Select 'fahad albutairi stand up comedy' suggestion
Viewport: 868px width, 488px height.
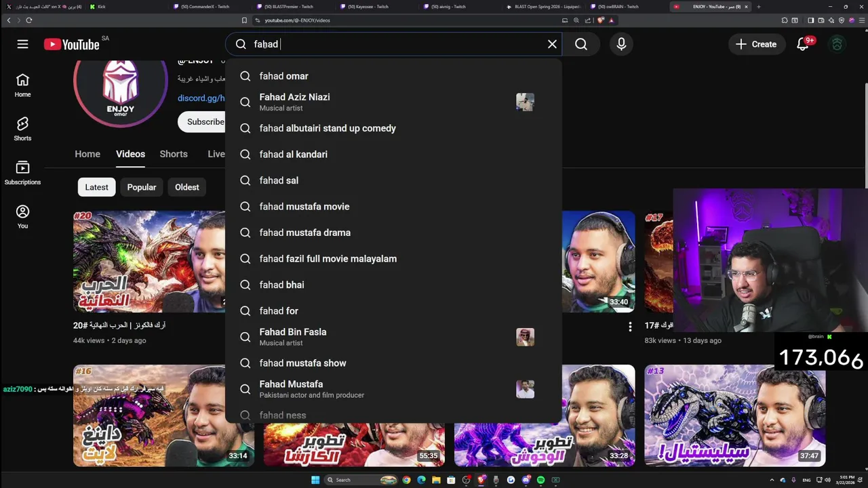[x=393, y=128]
